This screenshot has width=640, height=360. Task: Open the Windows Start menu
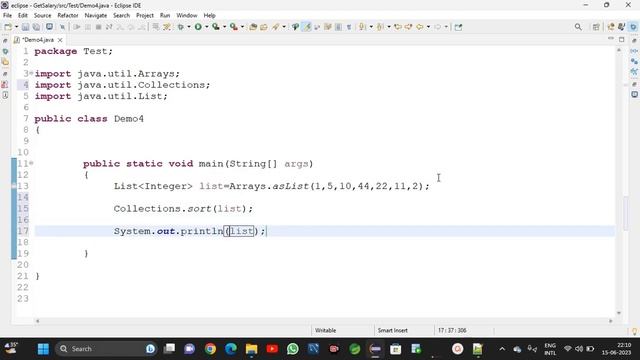click(43, 349)
